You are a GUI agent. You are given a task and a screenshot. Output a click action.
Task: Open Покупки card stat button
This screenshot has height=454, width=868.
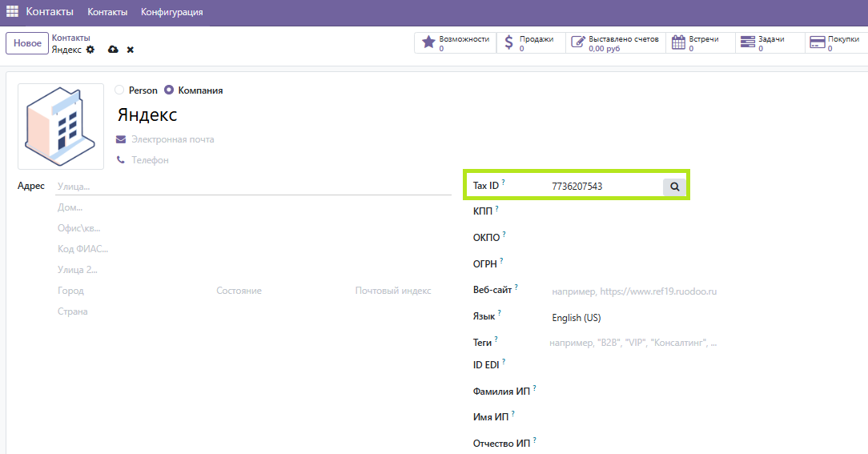click(x=836, y=43)
